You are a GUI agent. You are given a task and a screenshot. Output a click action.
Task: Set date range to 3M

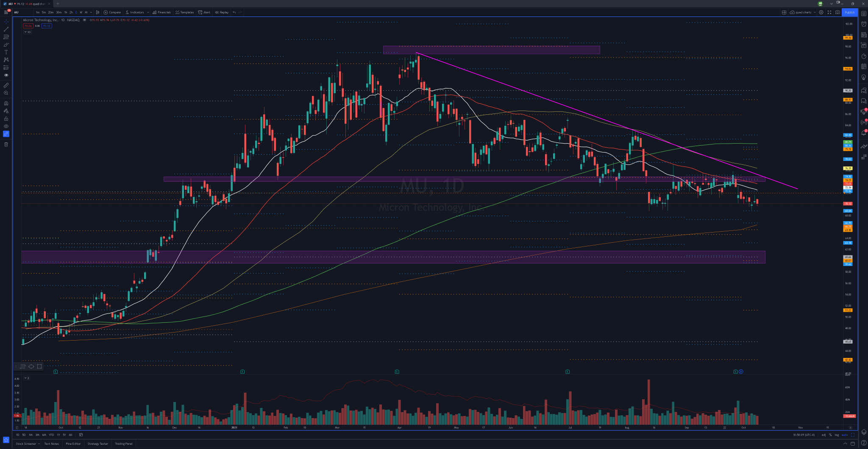37,435
